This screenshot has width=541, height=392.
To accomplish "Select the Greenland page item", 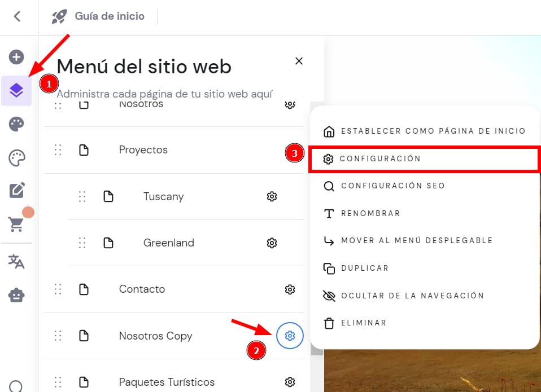I will (168, 243).
